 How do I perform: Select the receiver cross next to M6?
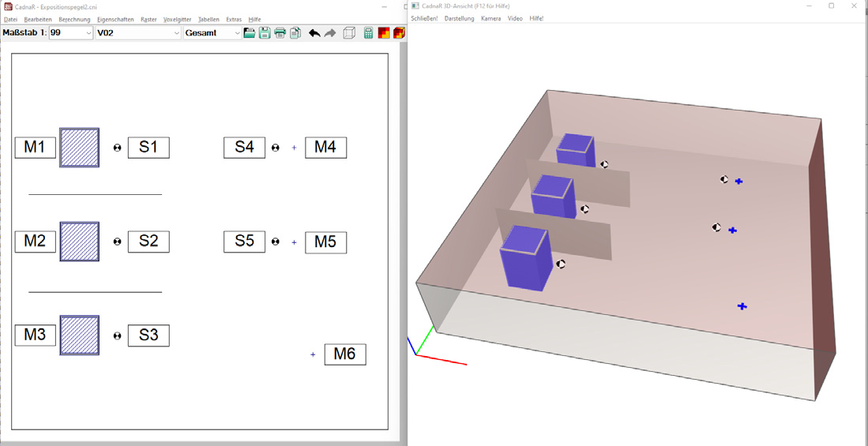[313, 354]
